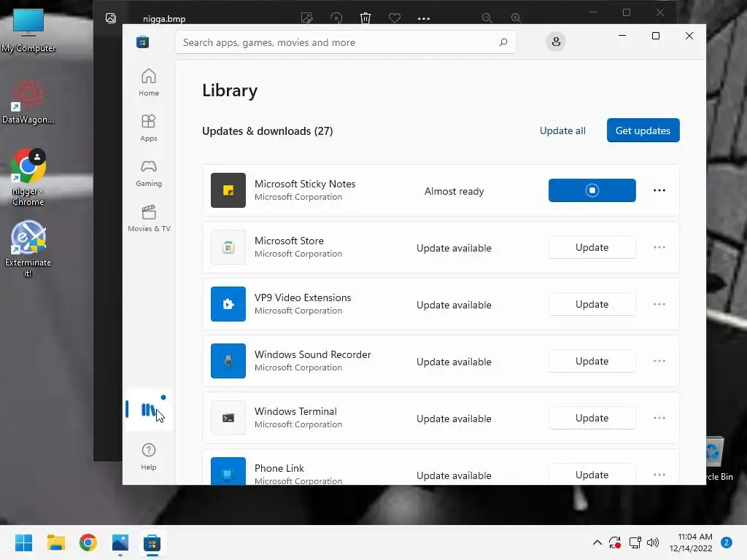Click the picture icon in Photos title bar
This screenshot has width=747, height=560.
111,18
